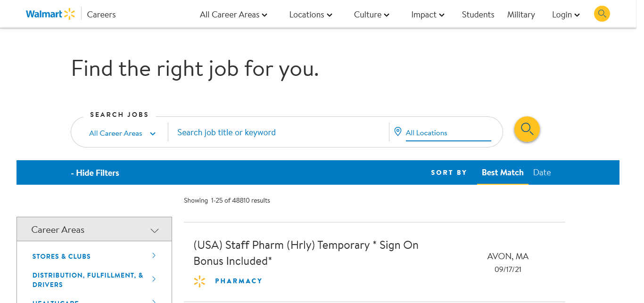Open the Impact menu
Screen dimensions: 644x303
click(x=428, y=15)
